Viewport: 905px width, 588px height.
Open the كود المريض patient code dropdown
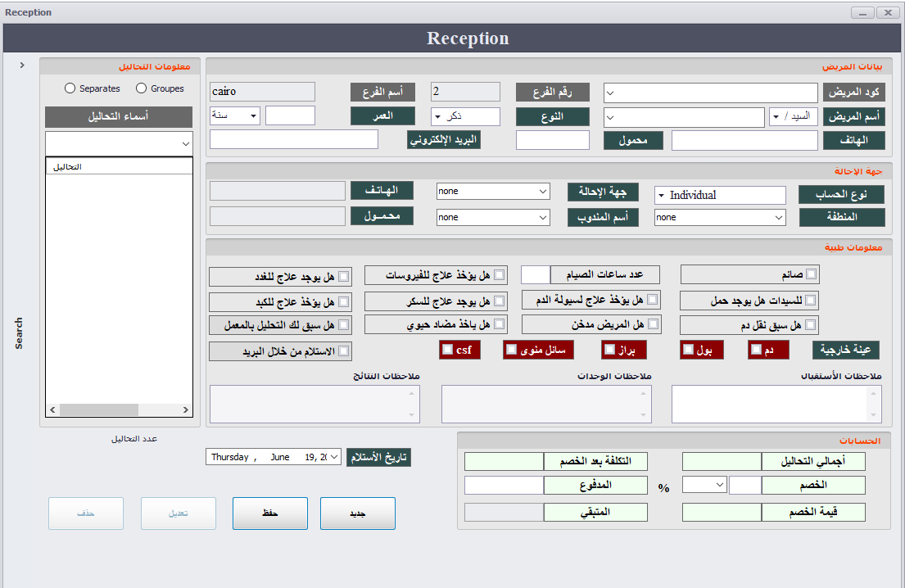pos(611,93)
